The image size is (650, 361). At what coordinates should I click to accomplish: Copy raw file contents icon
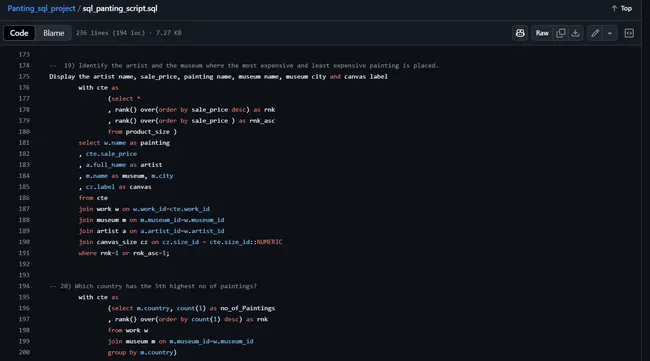[x=560, y=33]
